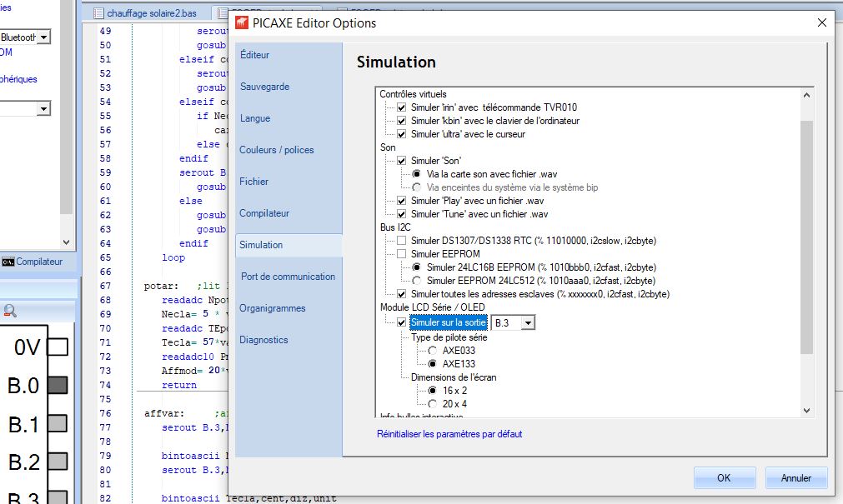The image size is (843, 504).
Task: Select the Simulation options category
Action: click(x=289, y=245)
